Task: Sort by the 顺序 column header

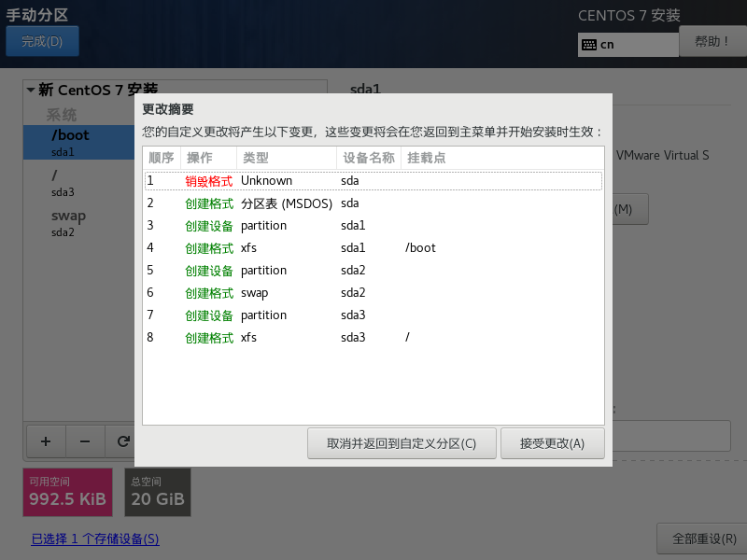Action: (x=162, y=158)
